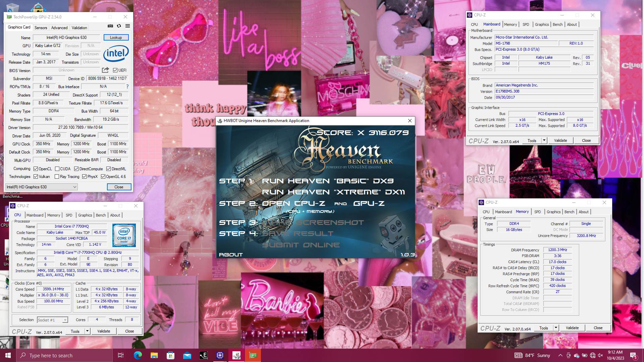Open Mail app from the taskbar
This screenshot has width=644, height=362.
tap(187, 355)
